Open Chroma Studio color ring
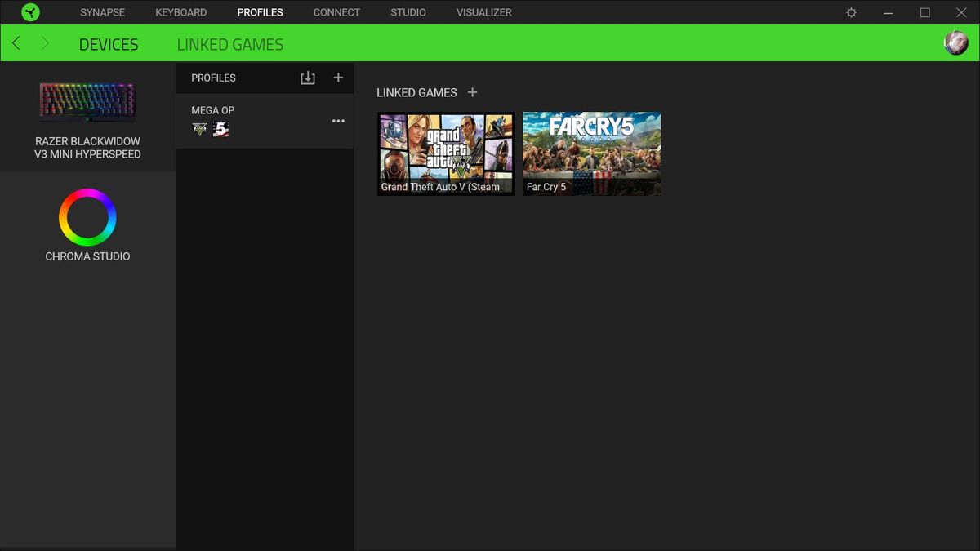The width and height of the screenshot is (980, 551). click(x=87, y=217)
